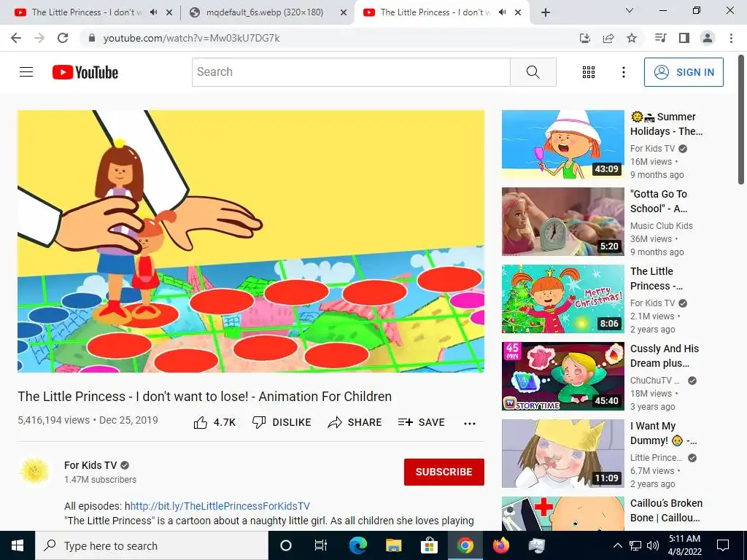Click the Share arrow icon
The image size is (747, 560).
click(x=335, y=422)
